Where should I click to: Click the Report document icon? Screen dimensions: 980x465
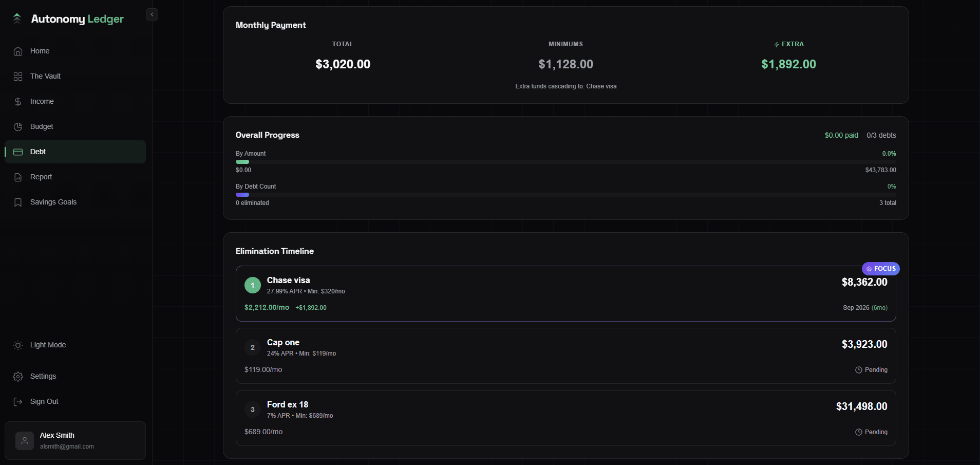[18, 177]
